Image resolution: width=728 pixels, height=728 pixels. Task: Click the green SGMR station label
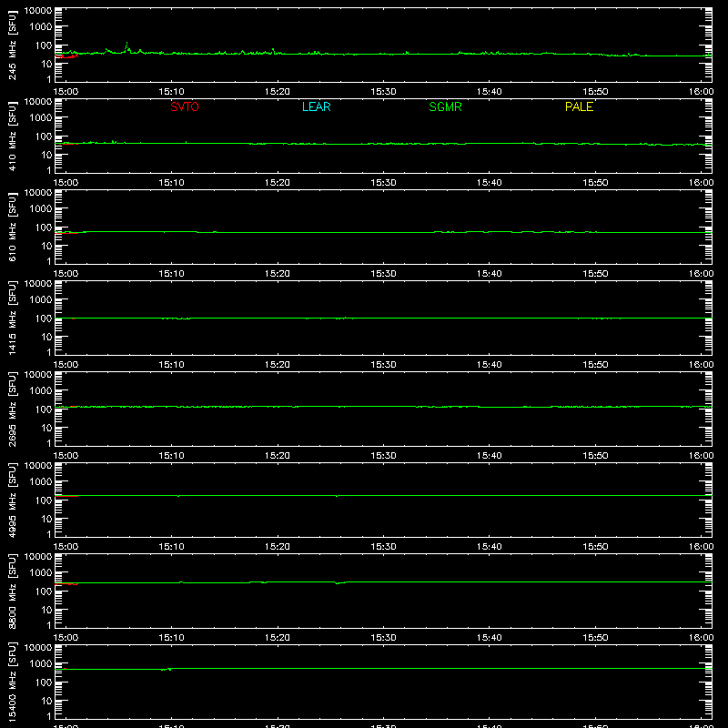click(x=445, y=106)
